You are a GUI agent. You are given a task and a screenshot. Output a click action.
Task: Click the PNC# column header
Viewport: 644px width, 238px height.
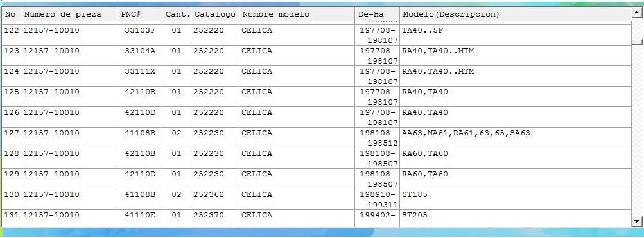coord(139,14)
